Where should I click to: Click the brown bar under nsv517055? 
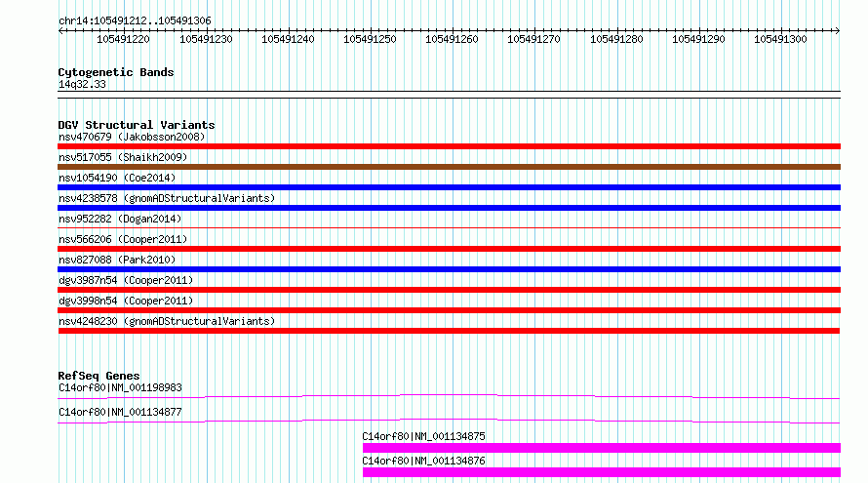pyautogui.click(x=449, y=167)
